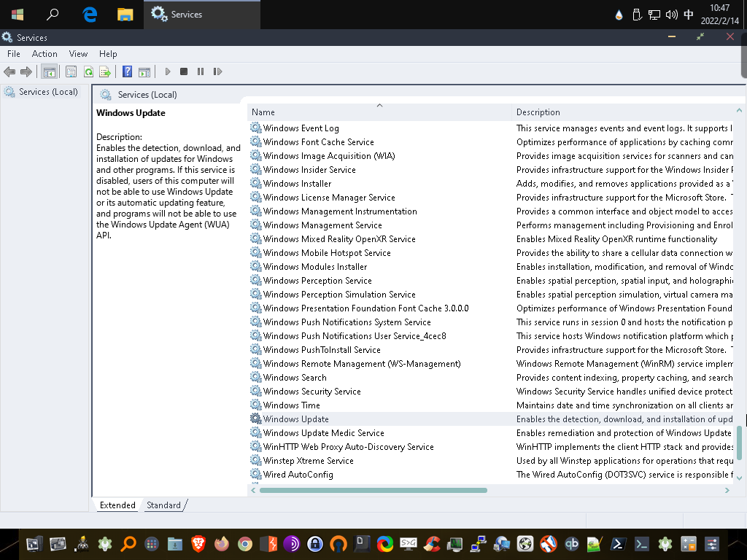Click the vertical scrollbar down arrow in list

pyautogui.click(x=740, y=478)
